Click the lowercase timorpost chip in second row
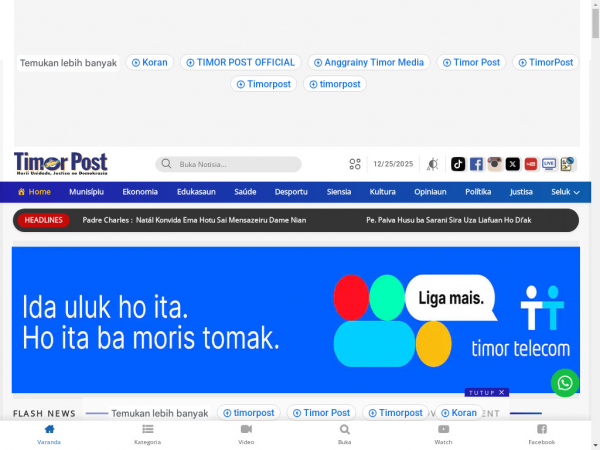The height and width of the screenshot is (450, 600). tap(335, 84)
